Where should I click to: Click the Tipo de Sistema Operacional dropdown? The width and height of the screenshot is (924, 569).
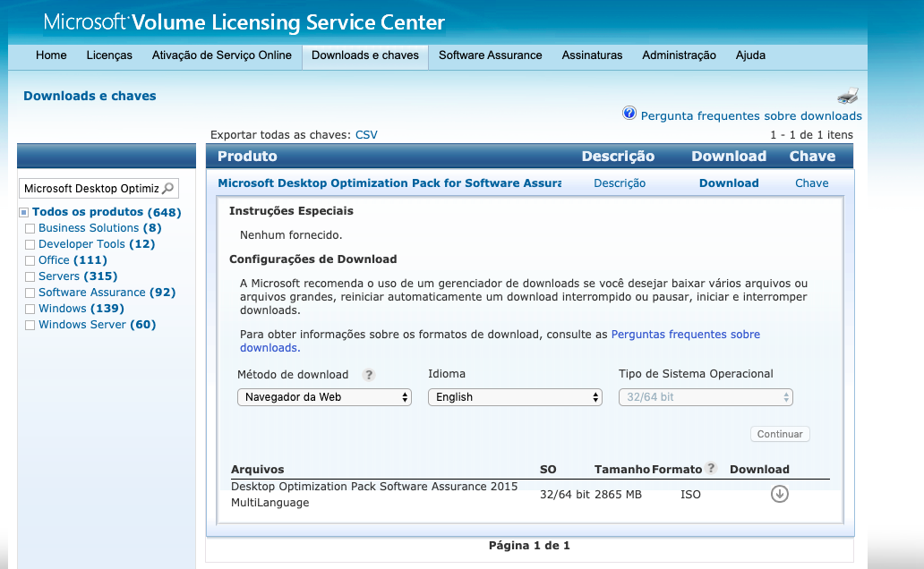pyautogui.click(x=706, y=397)
